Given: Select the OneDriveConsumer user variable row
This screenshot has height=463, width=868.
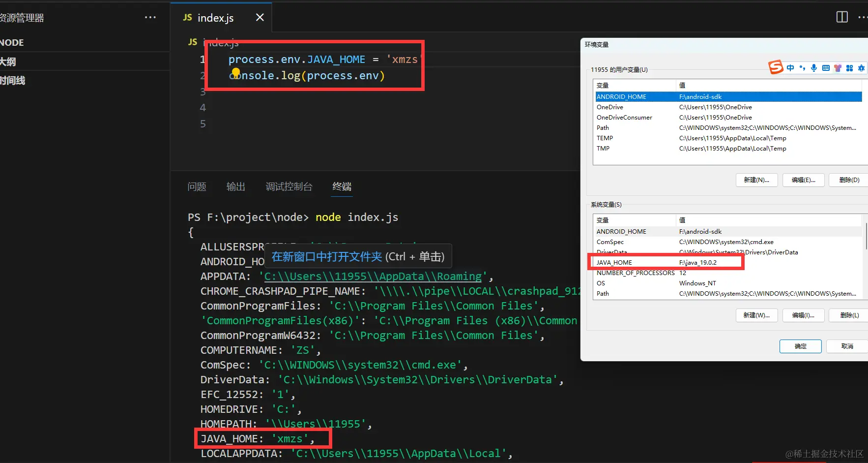Looking at the screenshot, I should [x=728, y=118].
